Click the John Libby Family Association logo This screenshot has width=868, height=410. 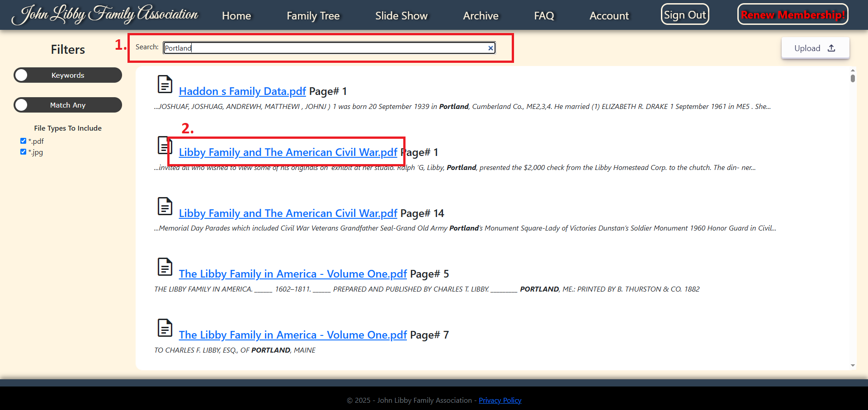pos(105,14)
